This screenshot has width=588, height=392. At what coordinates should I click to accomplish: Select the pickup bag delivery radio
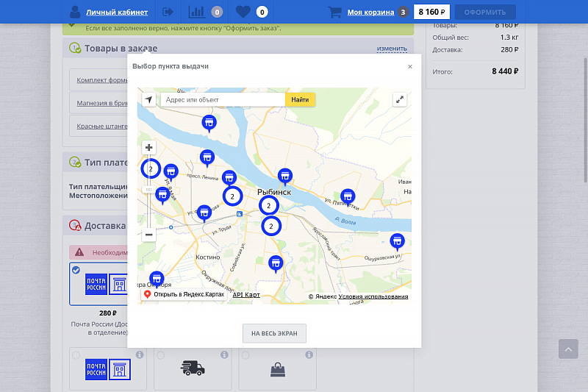[245, 355]
